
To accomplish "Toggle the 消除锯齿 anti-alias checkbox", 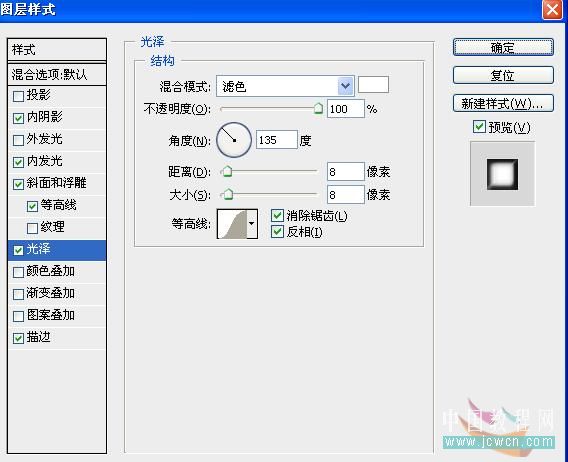I will coord(277,216).
